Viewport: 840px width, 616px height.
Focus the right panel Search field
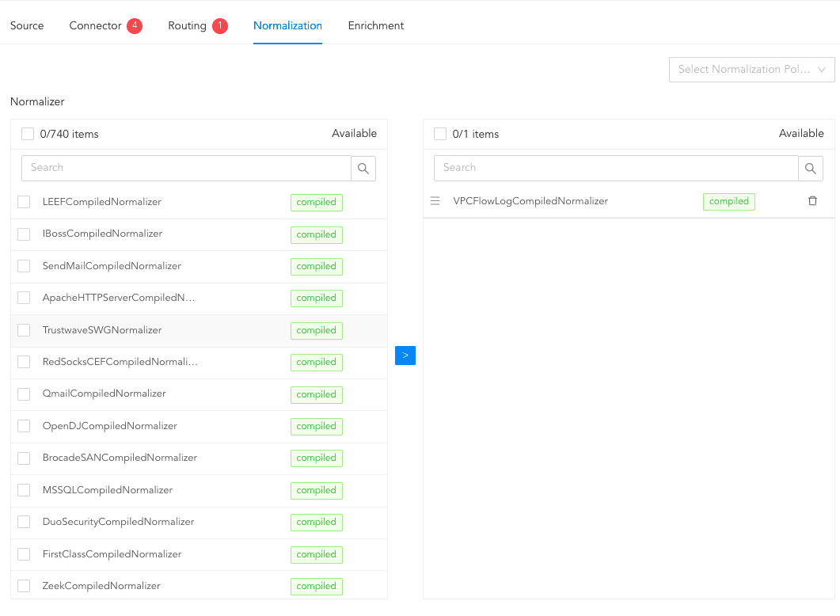616,168
